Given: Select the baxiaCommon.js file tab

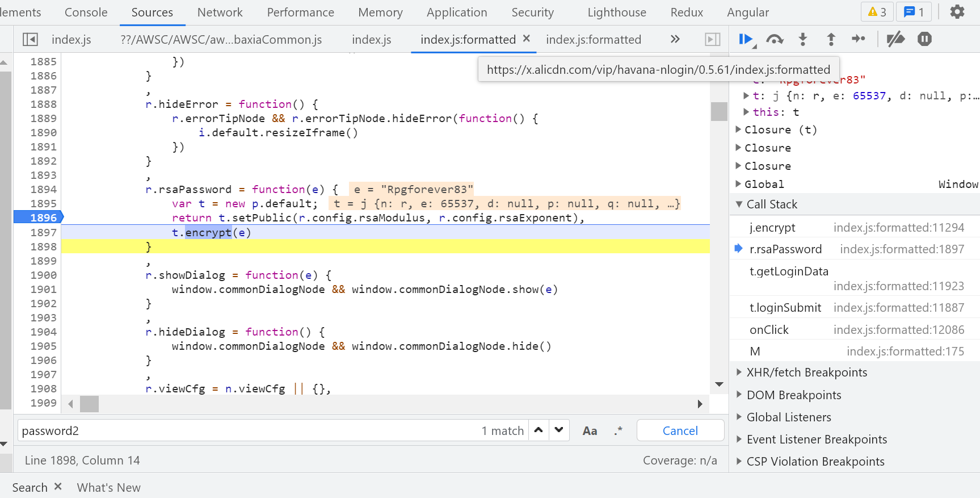Looking at the screenshot, I should click(221, 39).
